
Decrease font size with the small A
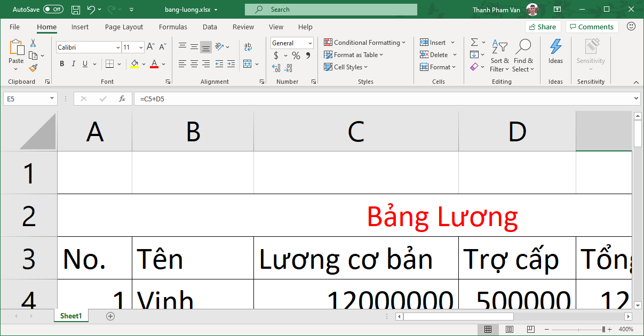162,47
